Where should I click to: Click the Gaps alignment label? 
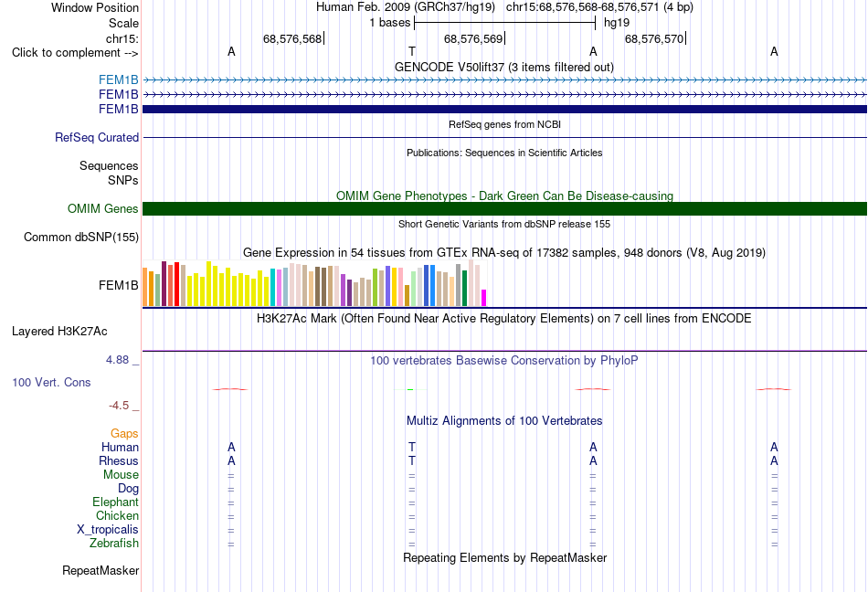(124, 434)
